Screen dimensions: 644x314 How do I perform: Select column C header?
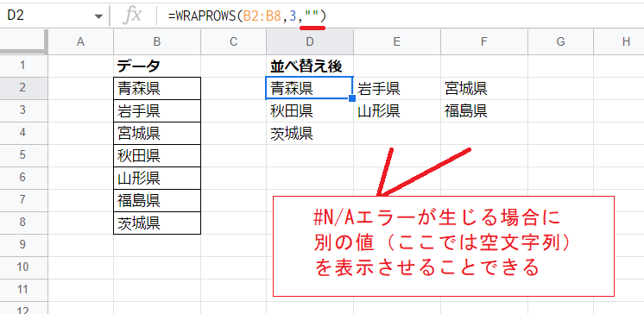point(233,41)
